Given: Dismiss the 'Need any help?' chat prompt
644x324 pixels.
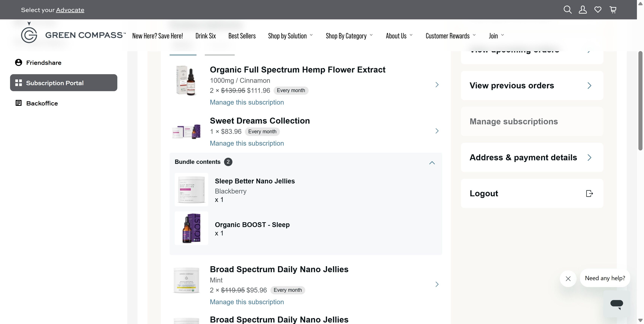Looking at the screenshot, I should pos(568,279).
